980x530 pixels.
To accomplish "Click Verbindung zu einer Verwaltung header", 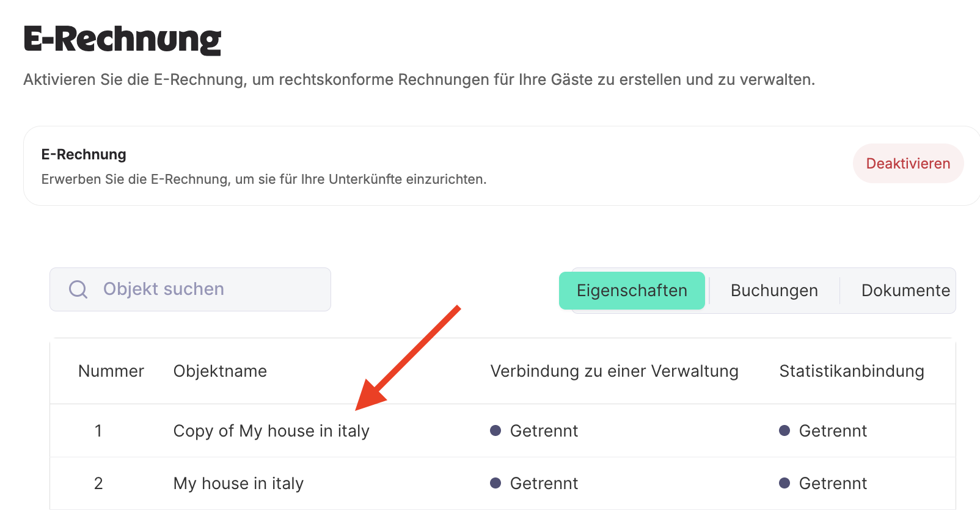I will (x=615, y=371).
